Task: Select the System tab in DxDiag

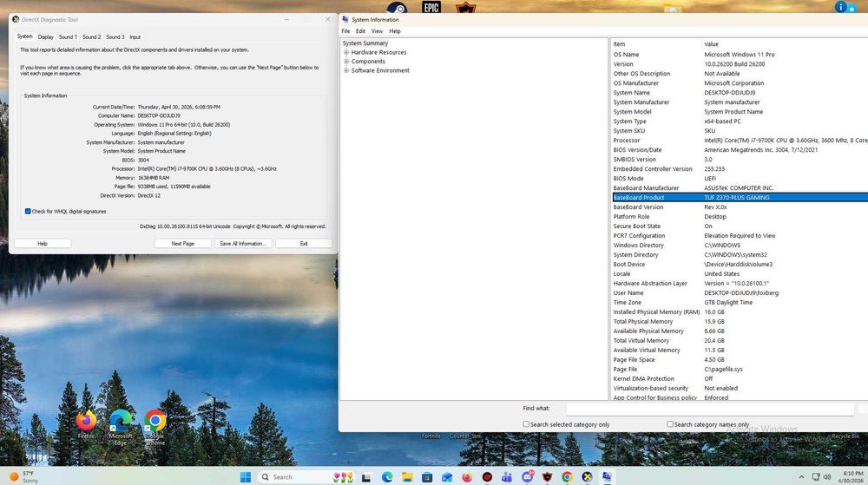Action: click(x=25, y=36)
